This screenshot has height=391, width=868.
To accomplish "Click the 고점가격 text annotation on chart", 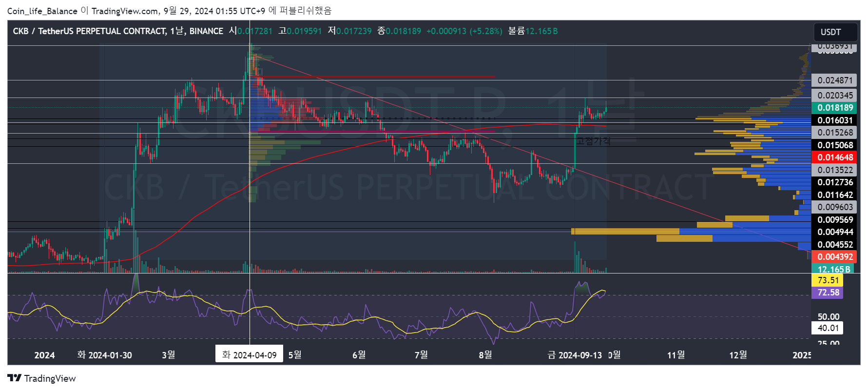I will [593, 141].
